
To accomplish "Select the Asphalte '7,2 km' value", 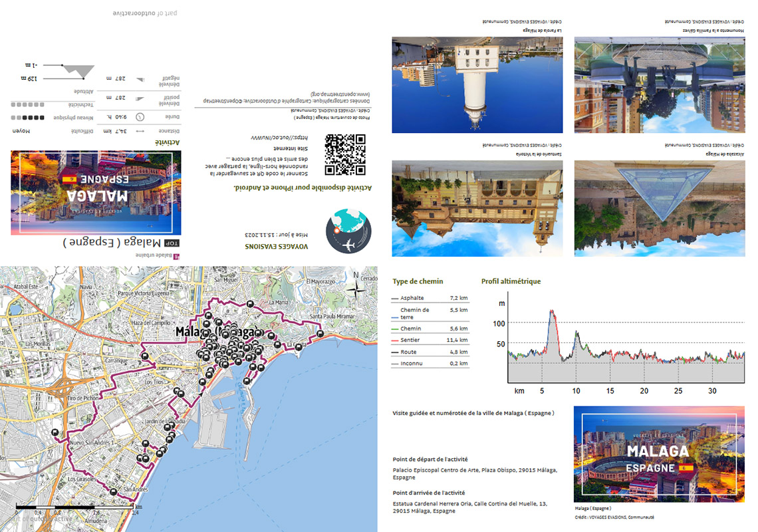I will pos(459,299).
